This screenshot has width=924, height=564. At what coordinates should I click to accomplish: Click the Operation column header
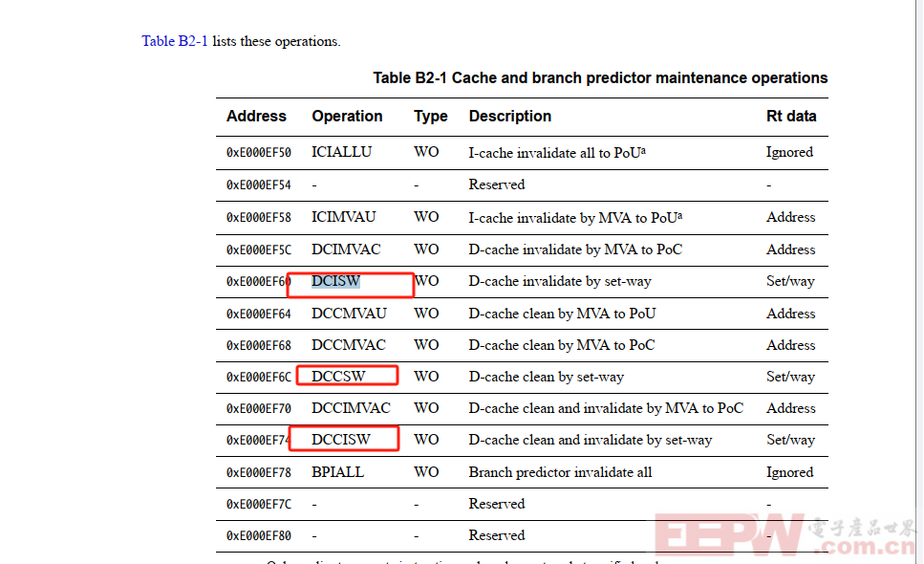point(347,116)
